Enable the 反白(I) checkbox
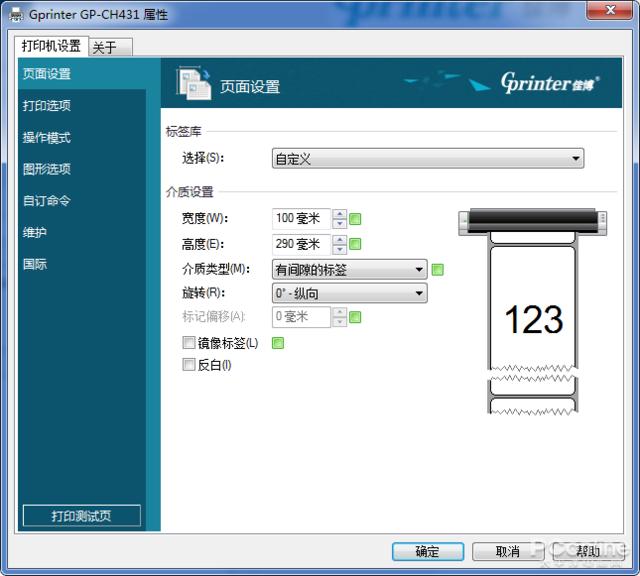This screenshot has width=640, height=576. pos(189,365)
